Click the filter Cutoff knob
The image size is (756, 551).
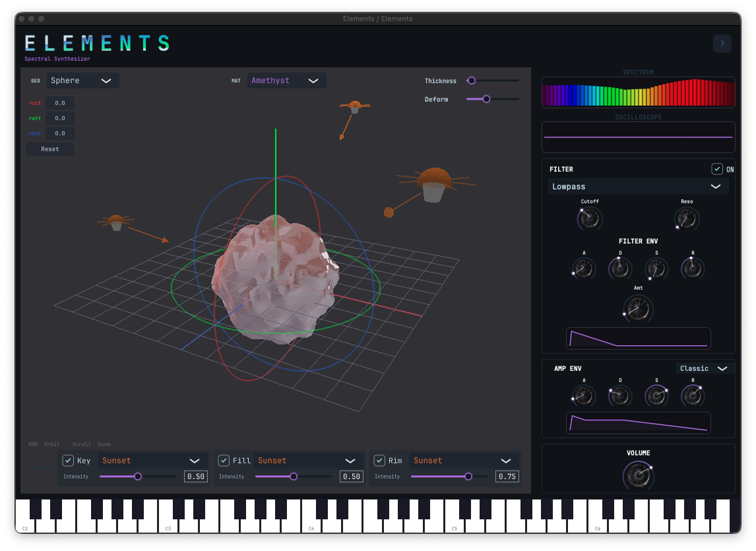[590, 218]
